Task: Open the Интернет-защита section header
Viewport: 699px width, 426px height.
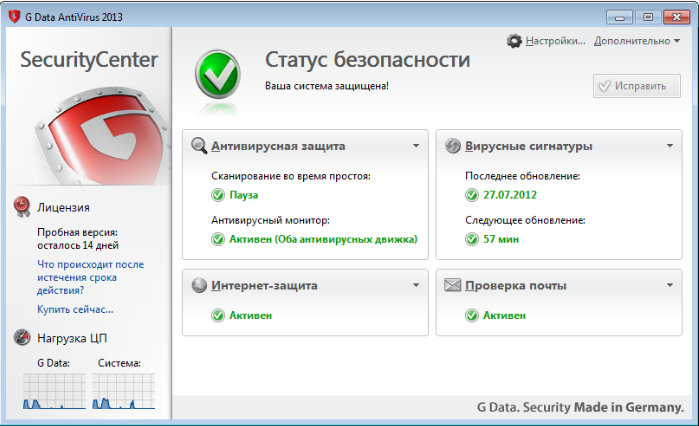Action: click(264, 286)
